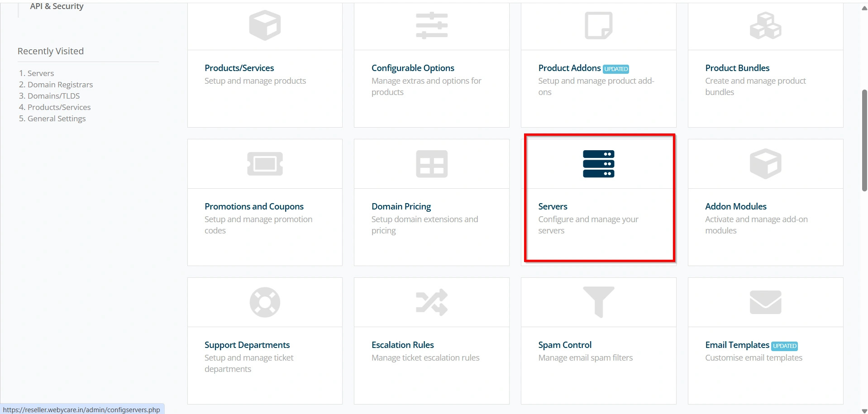
Task: Open the Product Bundles title link
Action: coord(737,68)
